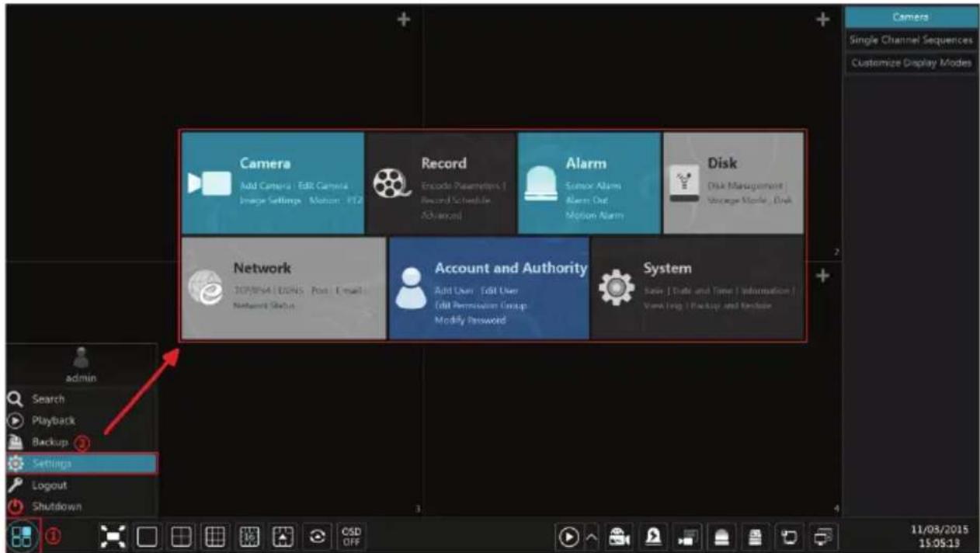Select sixteen-screen layout icon

[250, 536]
